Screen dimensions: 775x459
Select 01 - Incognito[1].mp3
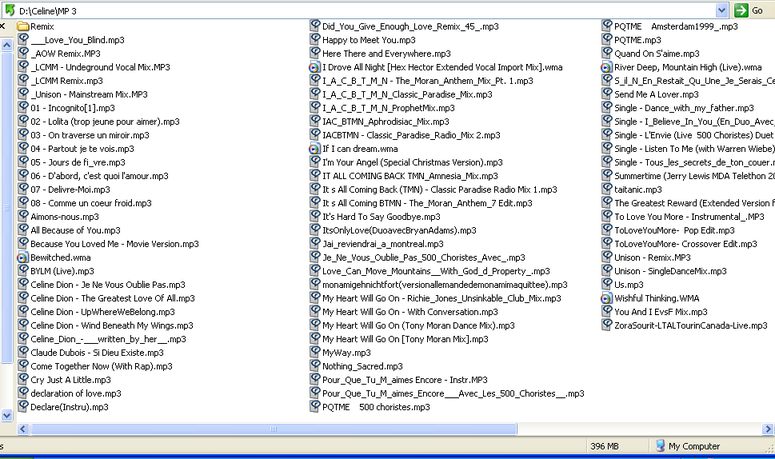[x=73, y=108]
